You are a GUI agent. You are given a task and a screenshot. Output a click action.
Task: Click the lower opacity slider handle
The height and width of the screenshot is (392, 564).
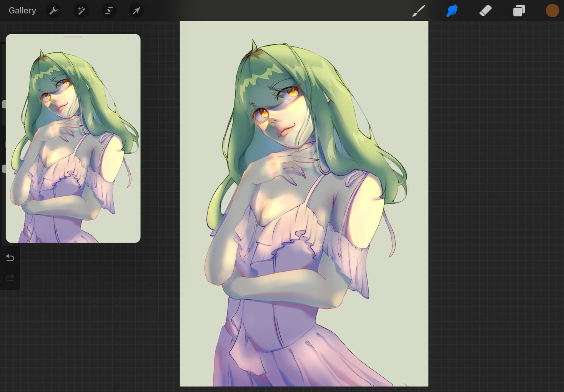(x=3, y=169)
